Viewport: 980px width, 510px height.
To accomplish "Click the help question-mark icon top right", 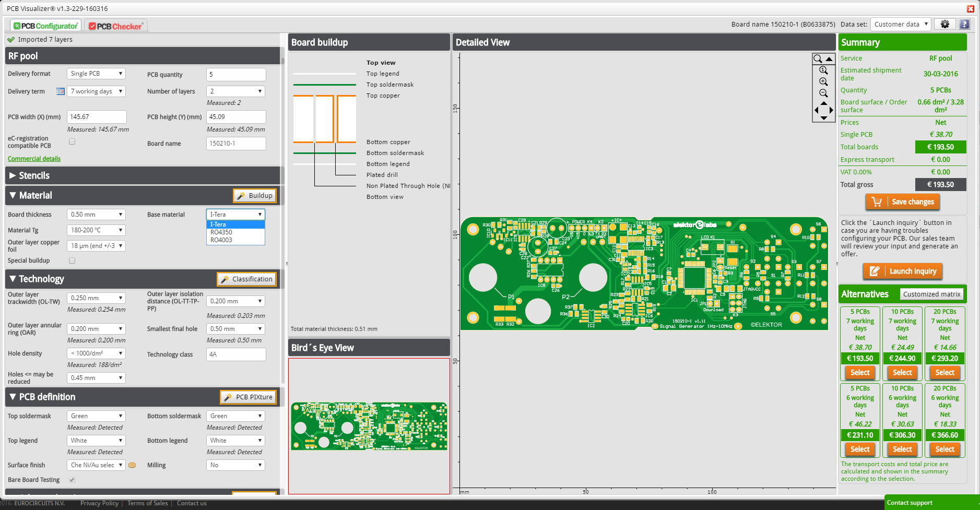I will point(963,24).
